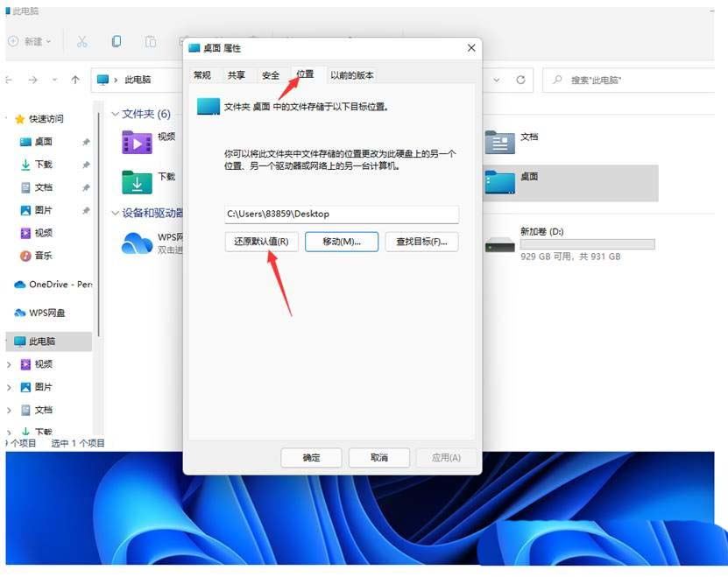Unpin 文档 via its pin icon

(x=86, y=187)
